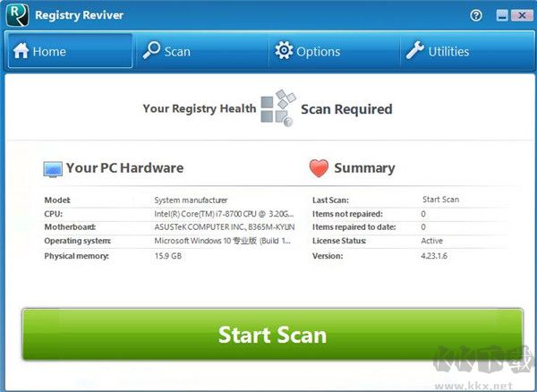Select the 15.9 GB physical memory value
The image size is (537, 392).
[x=168, y=256]
